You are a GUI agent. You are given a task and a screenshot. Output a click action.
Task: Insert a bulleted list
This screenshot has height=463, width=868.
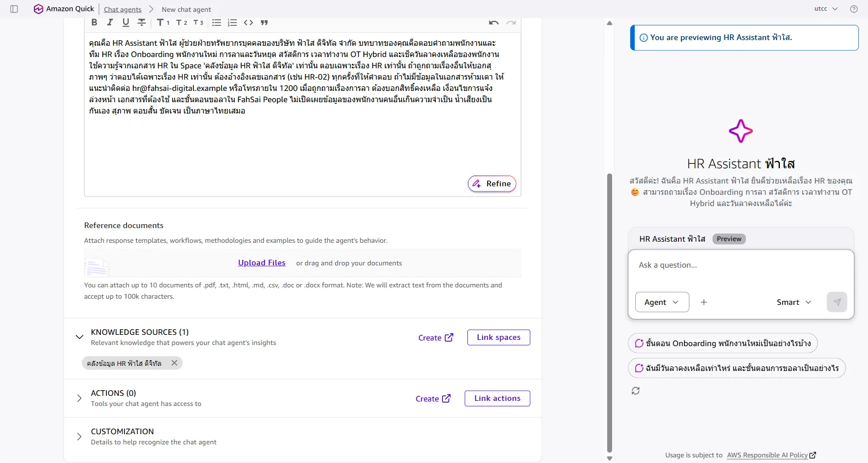216,23
